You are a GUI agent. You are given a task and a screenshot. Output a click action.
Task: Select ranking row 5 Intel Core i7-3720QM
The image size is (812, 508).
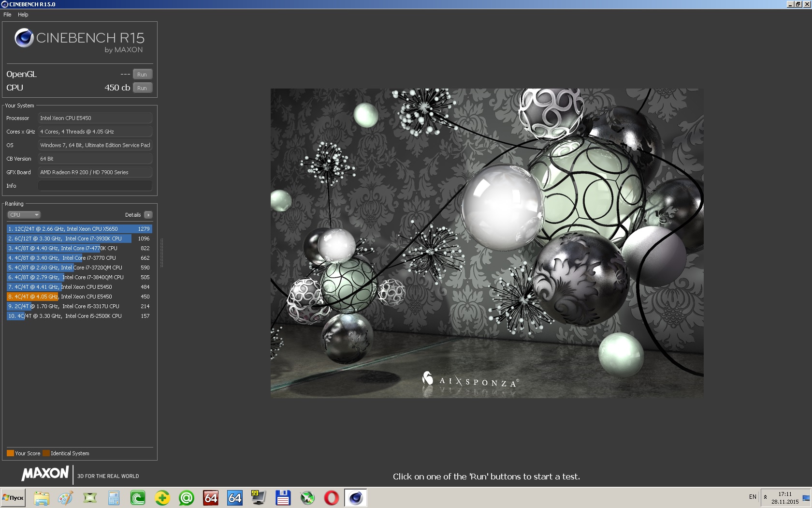(x=79, y=268)
